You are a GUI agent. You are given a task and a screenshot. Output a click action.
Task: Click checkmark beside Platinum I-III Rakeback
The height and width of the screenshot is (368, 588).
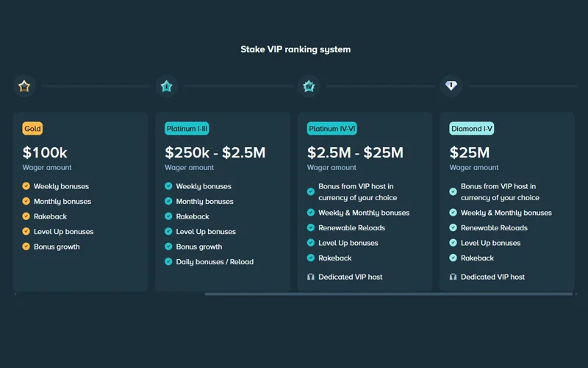168,216
